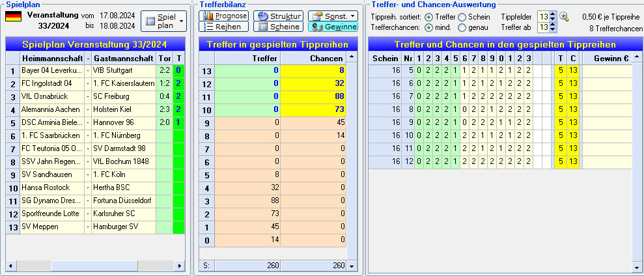This screenshot has height=276, width=644.
Task: Sort Tippreihen by Schein
Action: click(x=462, y=17)
